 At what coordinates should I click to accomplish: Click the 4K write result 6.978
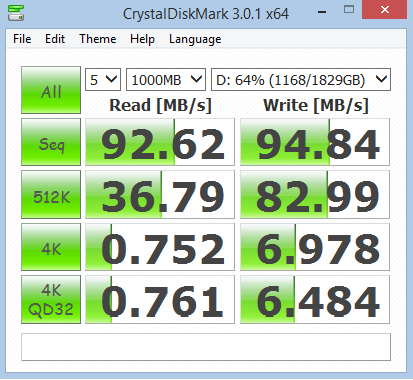point(315,247)
